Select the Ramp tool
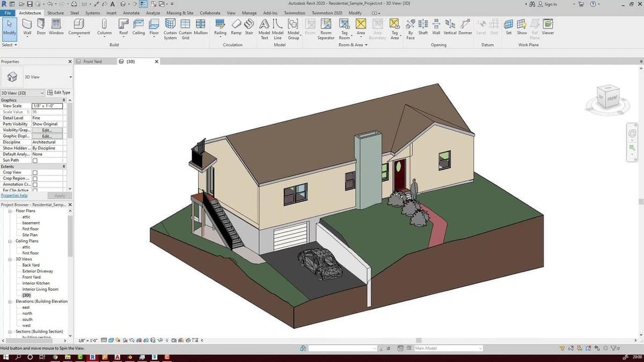The width and height of the screenshot is (644, 362). click(x=236, y=28)
